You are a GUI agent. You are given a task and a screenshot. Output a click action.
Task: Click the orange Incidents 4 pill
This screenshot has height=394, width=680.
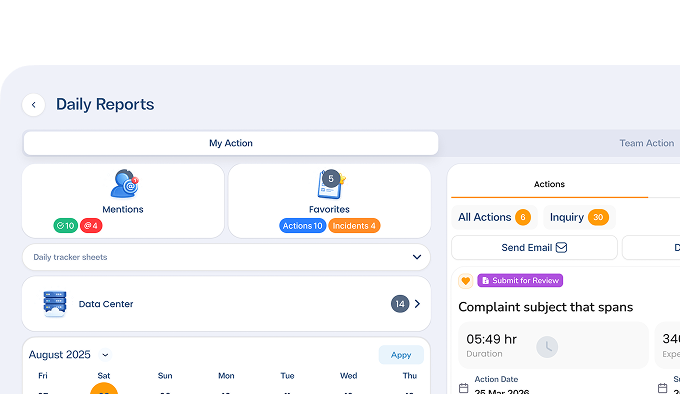point(354,226)
